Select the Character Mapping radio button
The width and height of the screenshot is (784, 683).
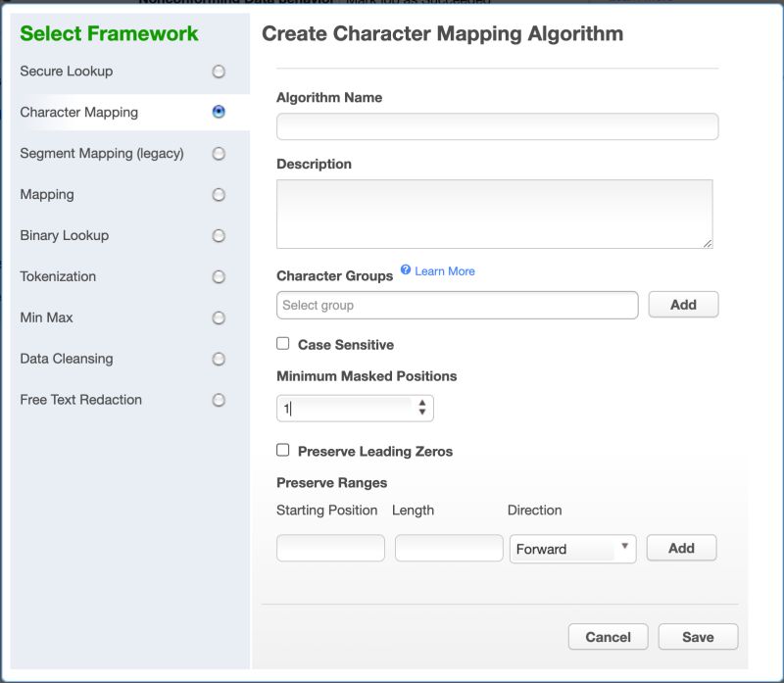click(x=220, y=110)
